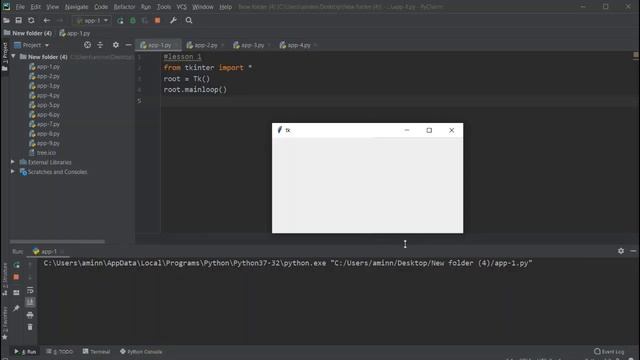Click the project tree horizontal scrollbar
Image resolution: width=640 pixels, height=360 pixels.
click(57, 242)
